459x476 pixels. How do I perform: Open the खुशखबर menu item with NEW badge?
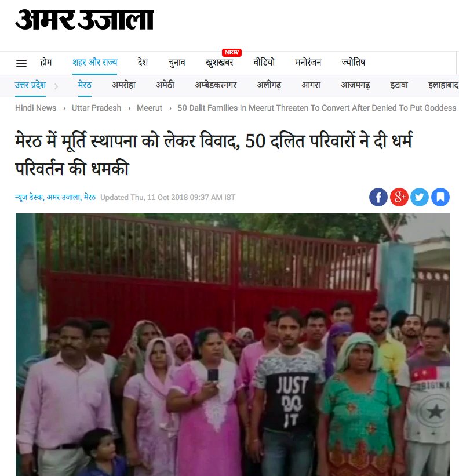click(x=219, y=62)
